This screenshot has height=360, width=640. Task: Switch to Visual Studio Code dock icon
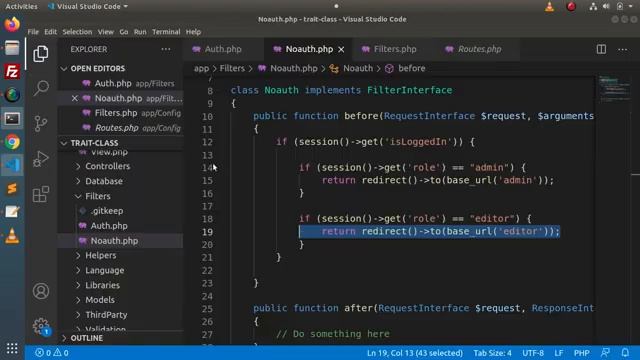[x=12, y=165]
